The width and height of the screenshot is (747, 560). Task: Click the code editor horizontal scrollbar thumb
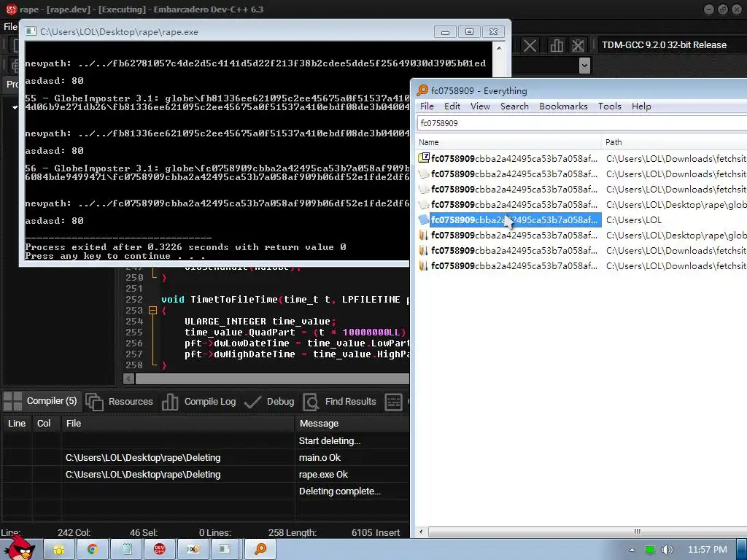point(272,379)
